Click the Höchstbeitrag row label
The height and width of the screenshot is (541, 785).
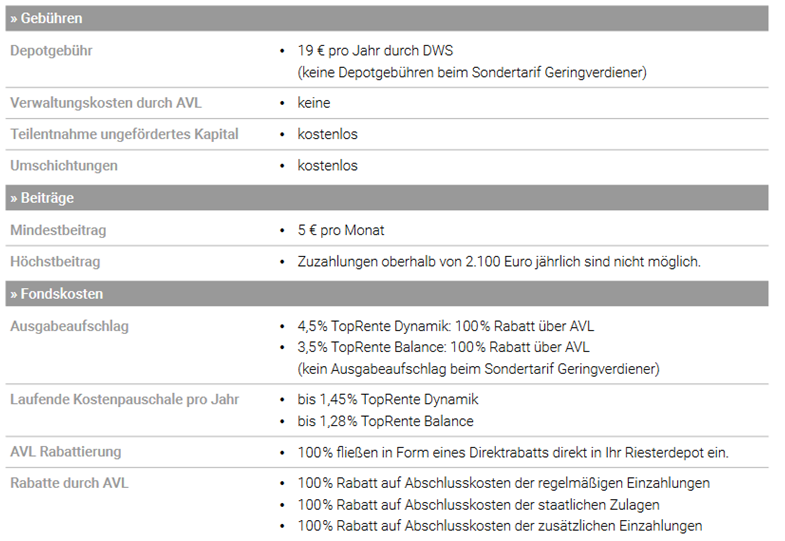tap(57, 262)
